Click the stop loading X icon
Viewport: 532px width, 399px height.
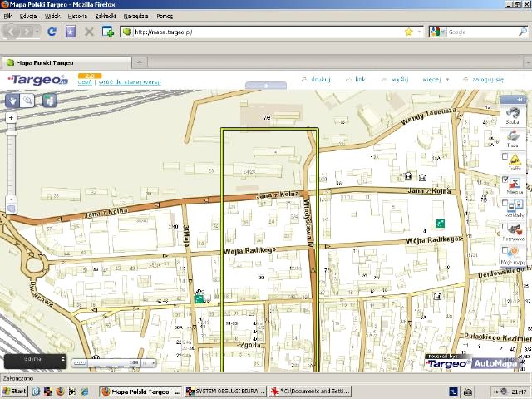(89, 32)
